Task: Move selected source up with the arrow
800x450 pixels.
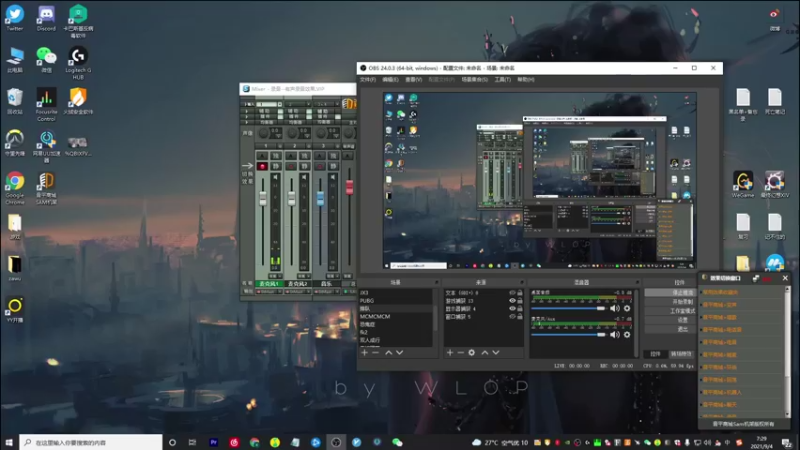Action: [485, 352]
